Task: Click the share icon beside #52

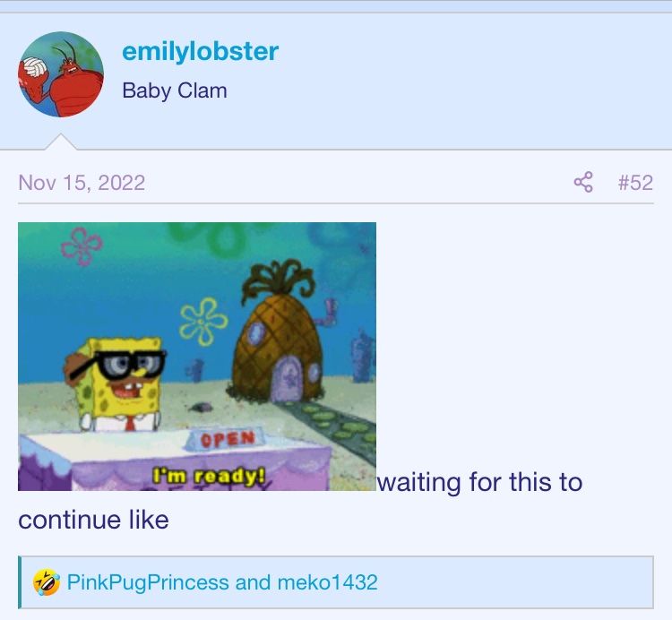Action: coord(583,182)
